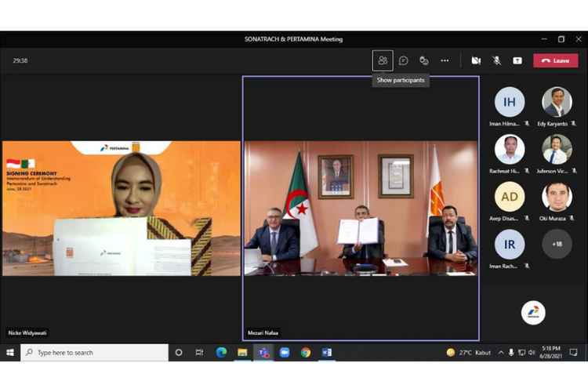Viewport: 588px width, 392px height.
Task: Toggle the camera on or off
Action: (475, 60)
